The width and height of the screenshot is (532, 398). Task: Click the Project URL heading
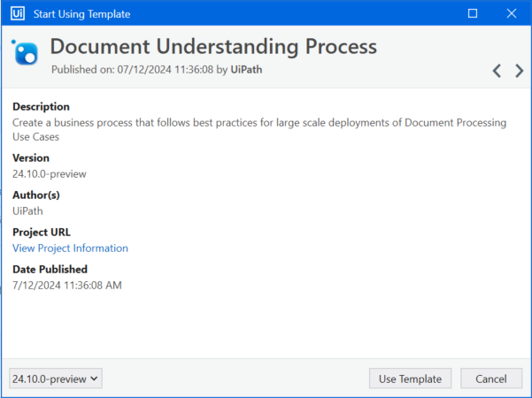click(42, 233)
